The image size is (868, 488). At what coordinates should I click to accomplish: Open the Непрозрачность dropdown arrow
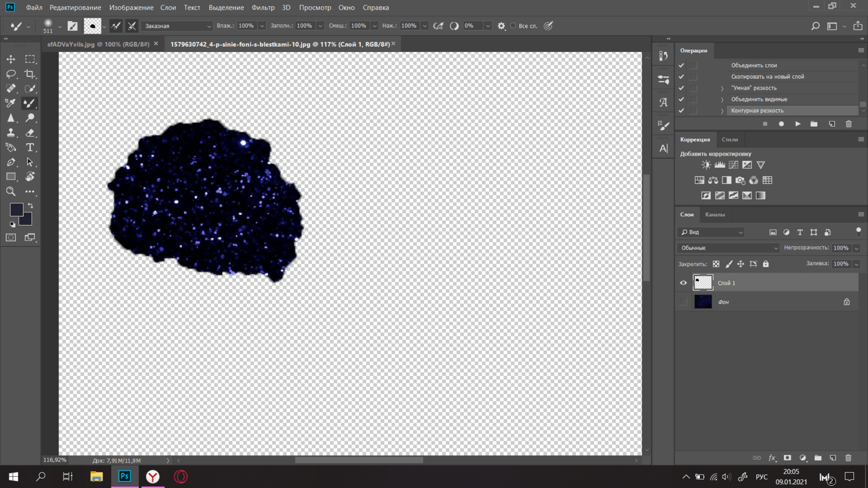pyautogui.click(x=856, y=248)
